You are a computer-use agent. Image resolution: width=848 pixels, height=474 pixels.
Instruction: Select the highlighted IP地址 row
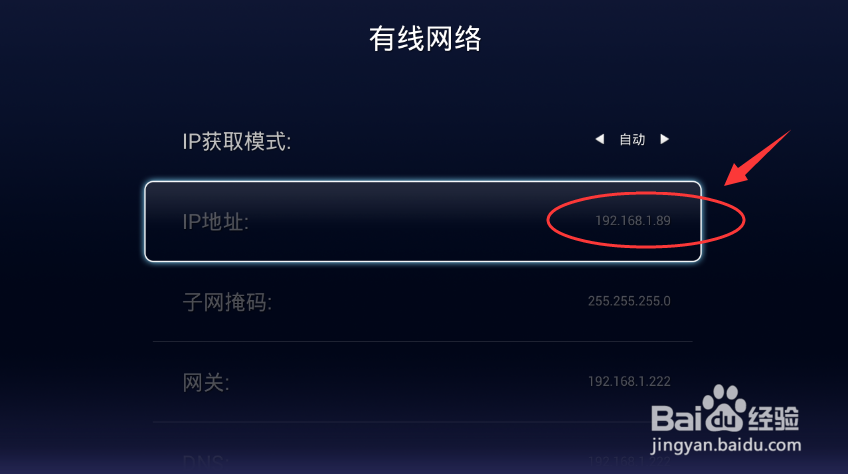pyautogui.click(x=423, y=221)
